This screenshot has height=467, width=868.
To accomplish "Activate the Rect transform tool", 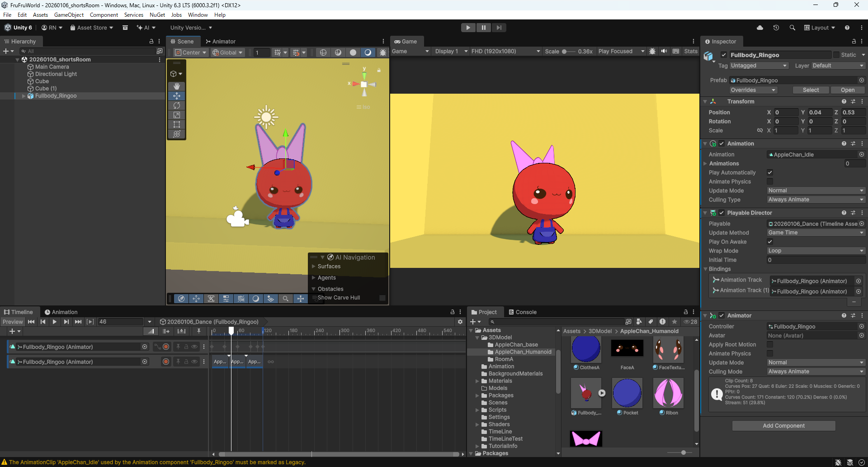I will click(x=176, y=124).
